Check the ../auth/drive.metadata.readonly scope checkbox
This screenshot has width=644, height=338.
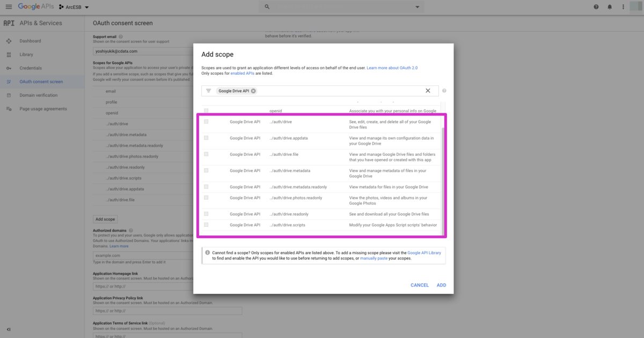coord(206,186)
